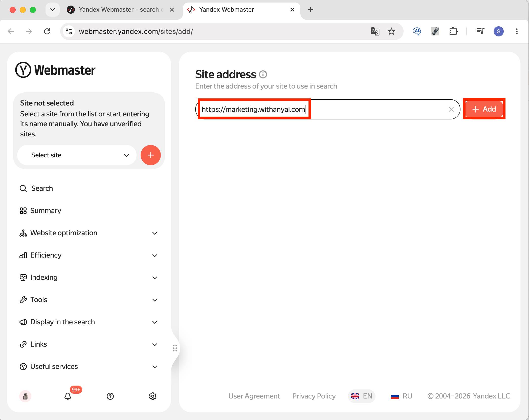
Task: Reload the page
Action: [47, 31]
